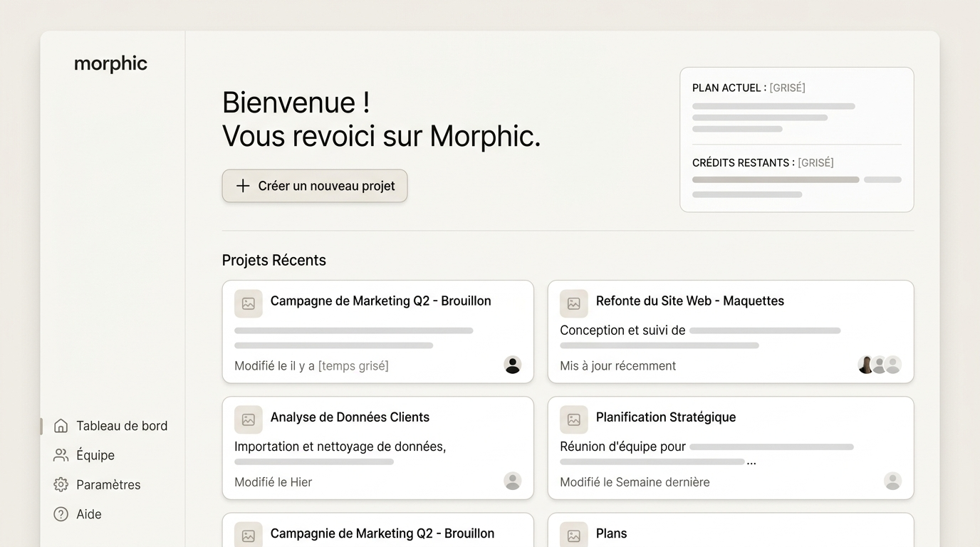Click the text Modifié le Hier

pos(273,482)
